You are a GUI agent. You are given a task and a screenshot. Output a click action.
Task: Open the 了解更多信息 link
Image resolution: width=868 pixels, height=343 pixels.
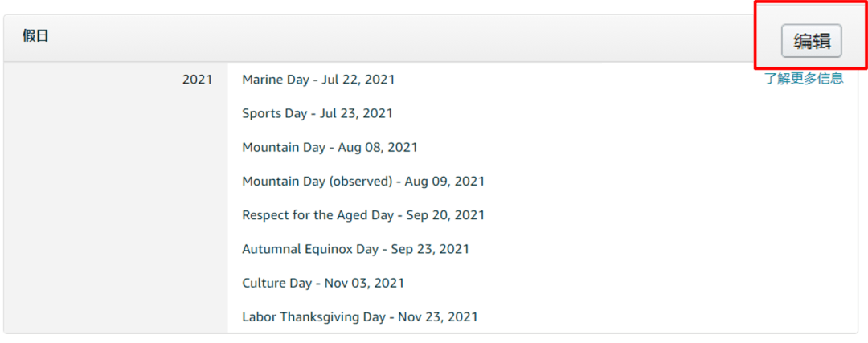[804, 79]
